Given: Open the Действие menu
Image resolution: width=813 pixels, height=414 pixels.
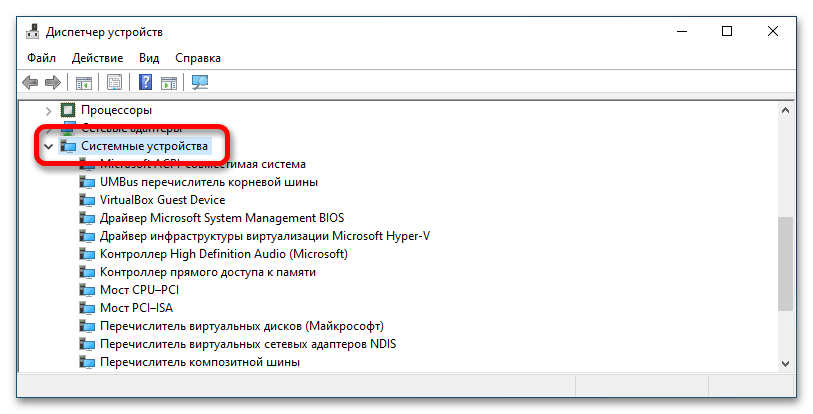Looking at the screenshot, I should coord(98,58).
